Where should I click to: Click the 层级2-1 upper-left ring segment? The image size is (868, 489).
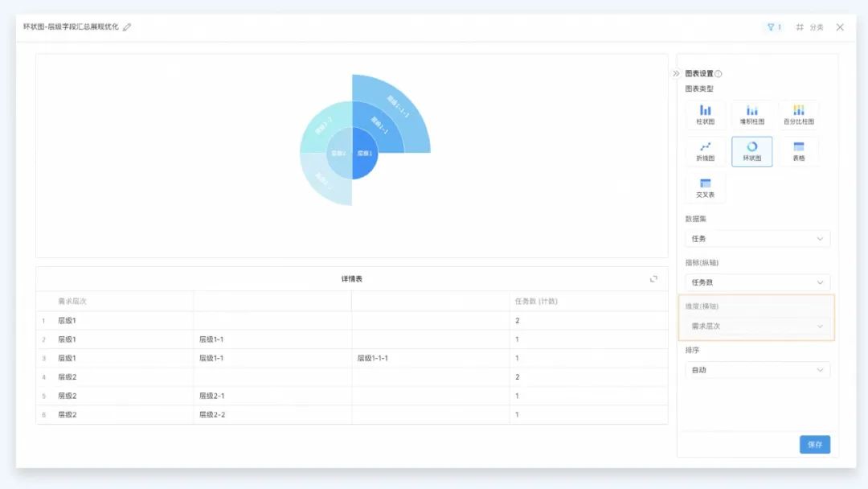tap(324, 125)
